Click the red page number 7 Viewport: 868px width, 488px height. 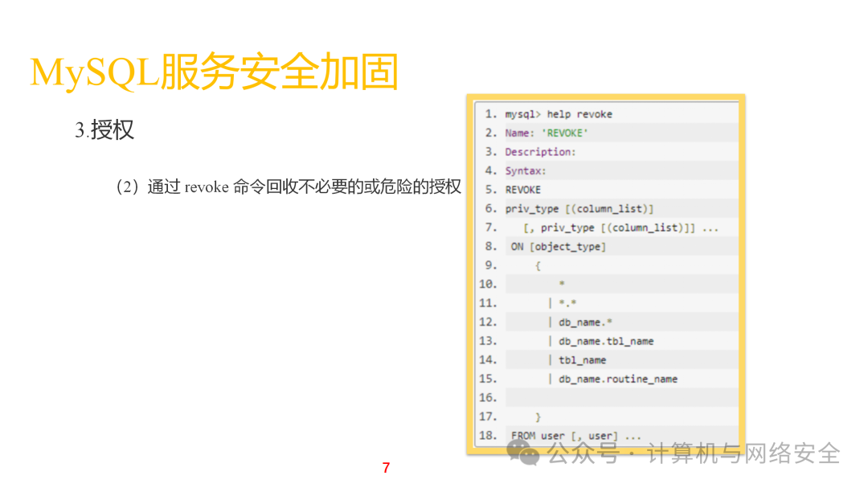[x=386, y=468]
